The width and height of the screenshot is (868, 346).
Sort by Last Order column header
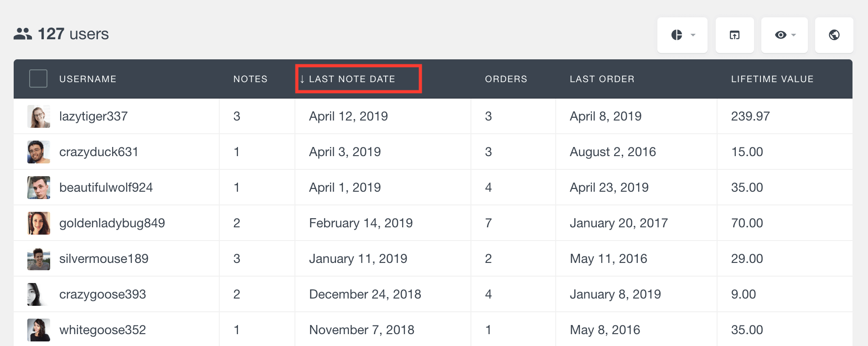(602, 79)
